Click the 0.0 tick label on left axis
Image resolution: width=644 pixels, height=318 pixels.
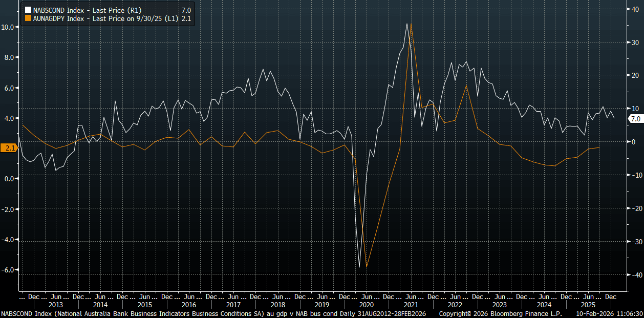point(11,179)
